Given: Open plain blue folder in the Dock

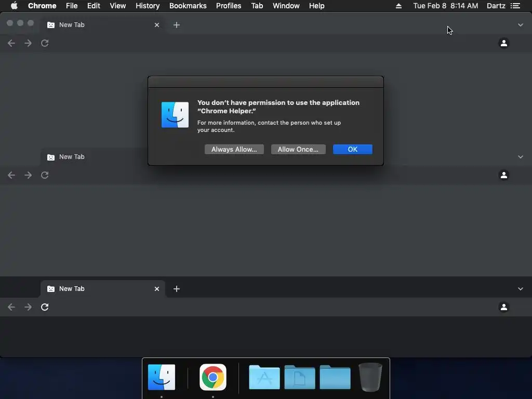Looking at the screenshot, I should click(335, 377).
